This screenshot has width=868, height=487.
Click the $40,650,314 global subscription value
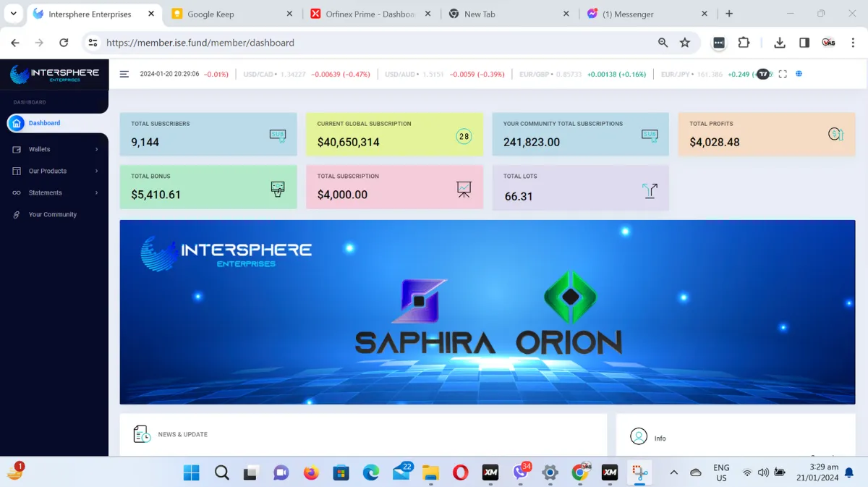tap(348, 143)
